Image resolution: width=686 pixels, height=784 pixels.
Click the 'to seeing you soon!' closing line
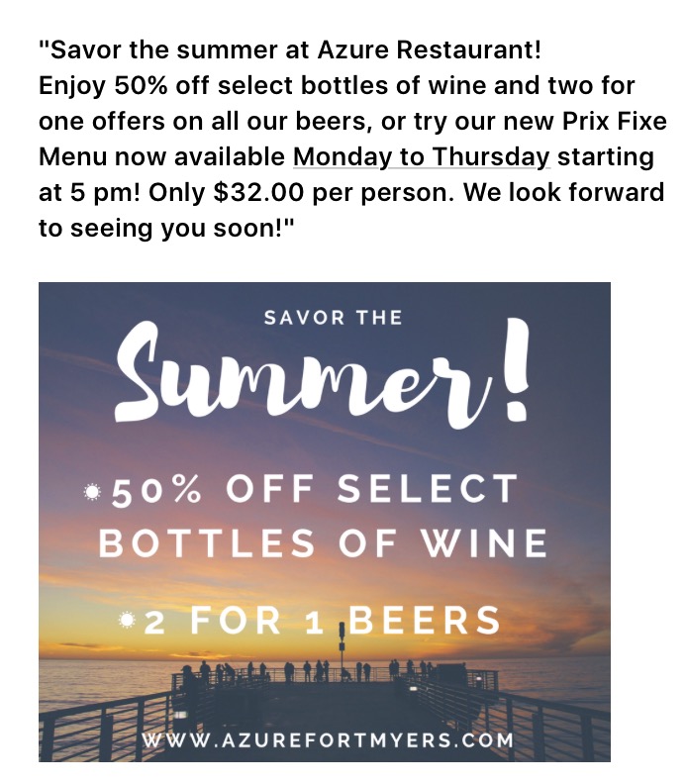(x=166, y=229)
